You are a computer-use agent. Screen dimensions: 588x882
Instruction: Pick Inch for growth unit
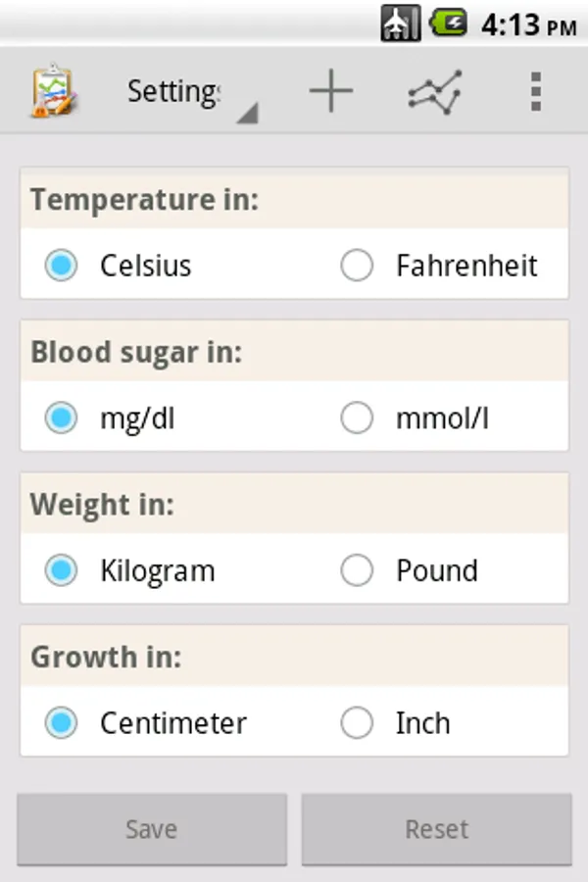tap(357, 723)
